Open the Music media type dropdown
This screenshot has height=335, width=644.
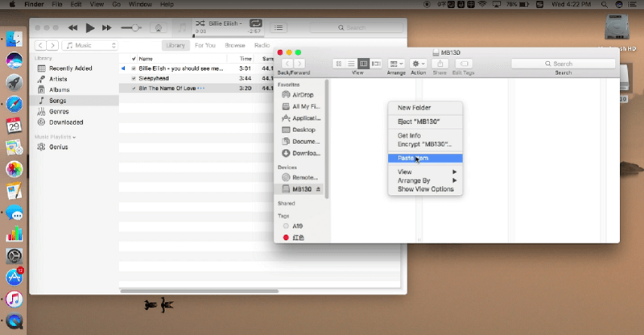(x=89, y=46)
